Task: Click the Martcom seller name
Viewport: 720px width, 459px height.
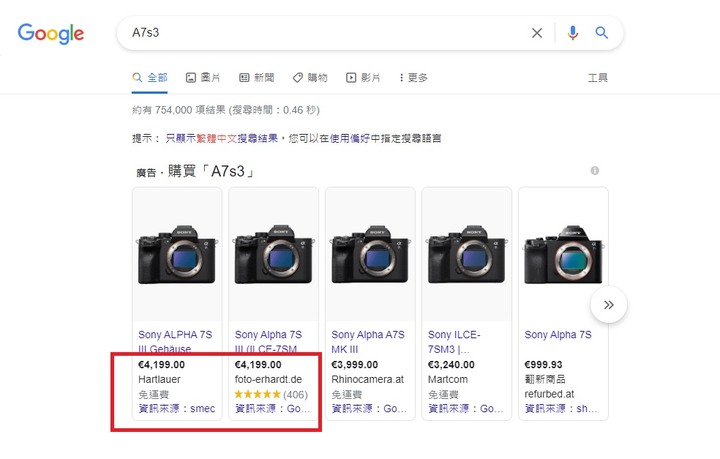Action: tap(448, 380)
